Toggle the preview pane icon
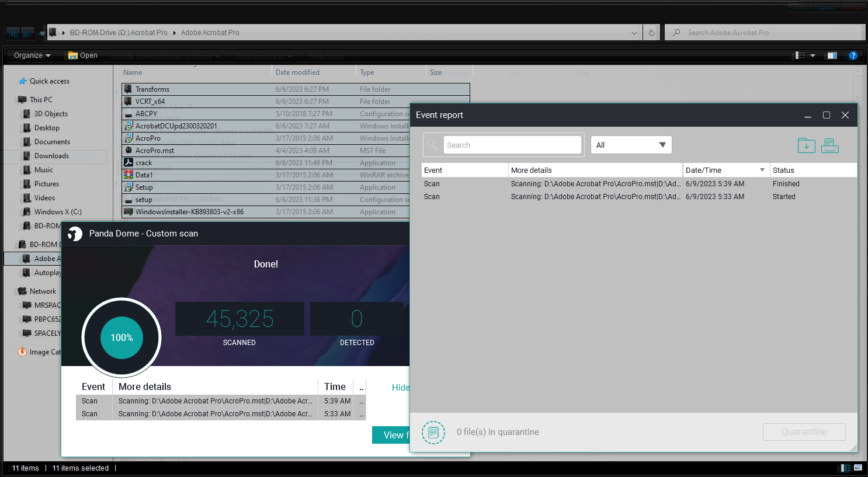 832,55
